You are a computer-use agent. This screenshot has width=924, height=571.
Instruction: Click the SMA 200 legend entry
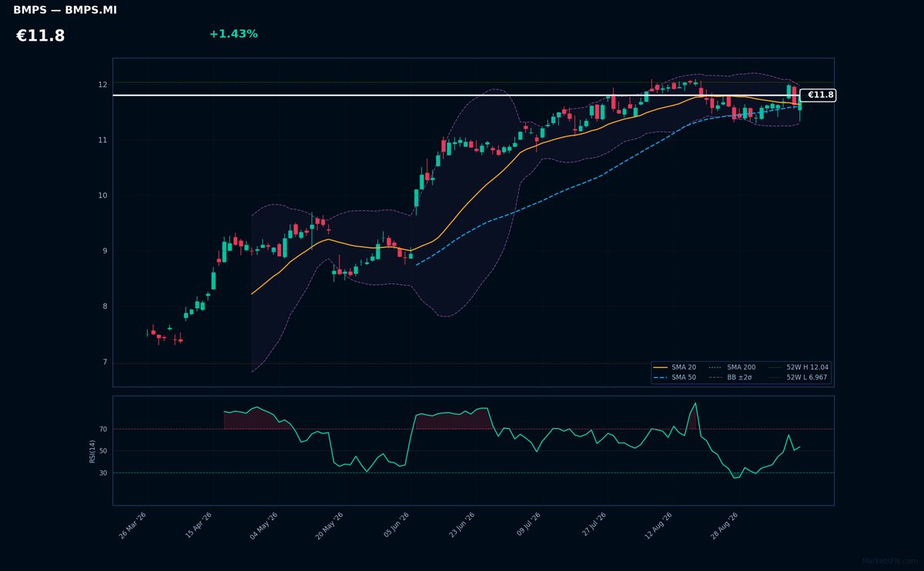tap(732, 368)
